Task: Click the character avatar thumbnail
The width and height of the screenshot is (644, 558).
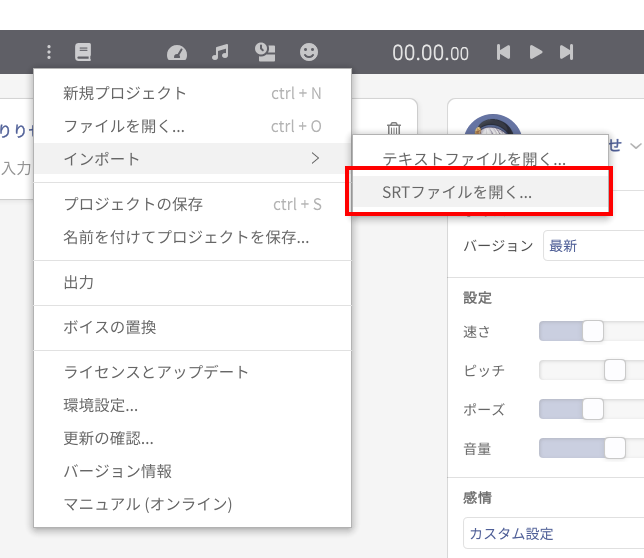Action: (x=492, y=124)
